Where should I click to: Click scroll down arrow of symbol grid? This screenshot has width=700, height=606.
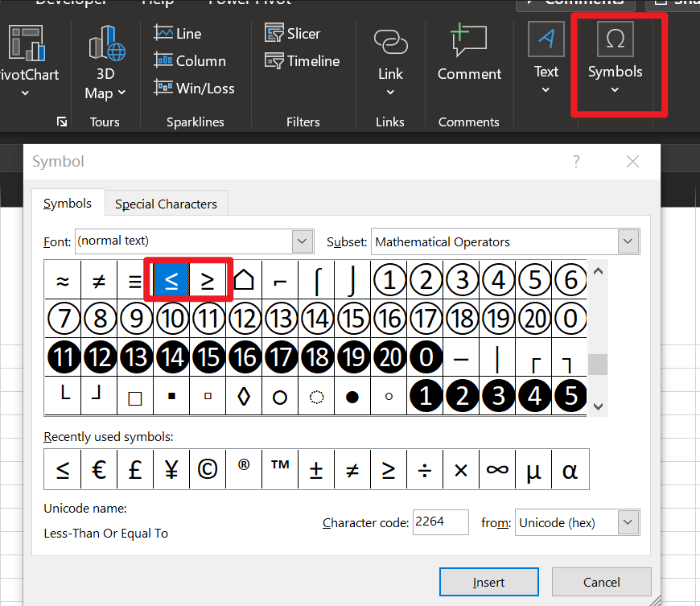[x=598, y=406]
